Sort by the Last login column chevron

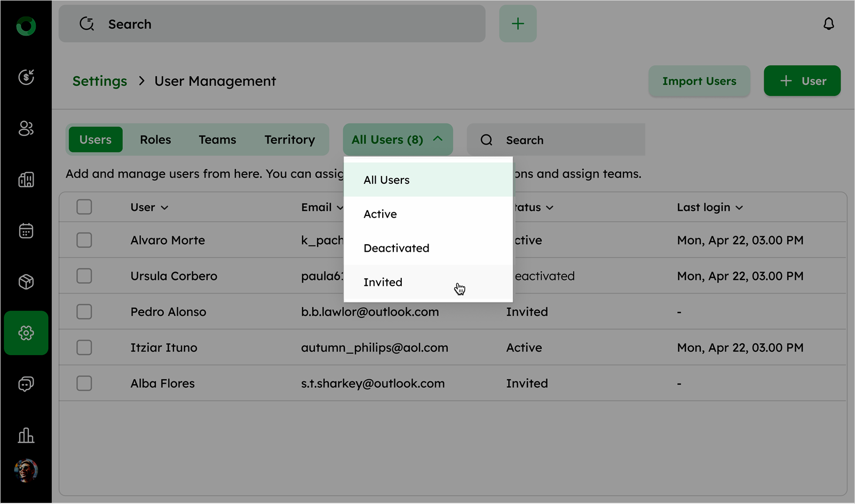tap(739, 208)
